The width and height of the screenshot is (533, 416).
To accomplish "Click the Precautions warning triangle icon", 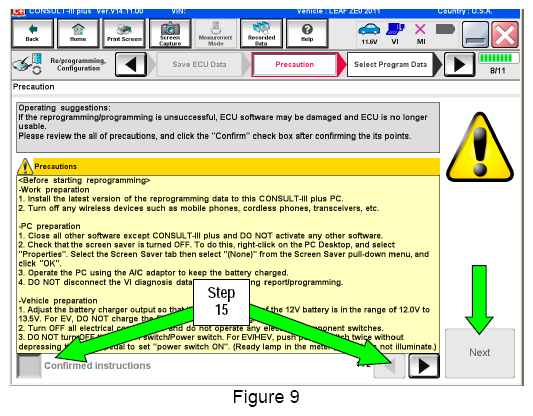I will coord(25,166).
